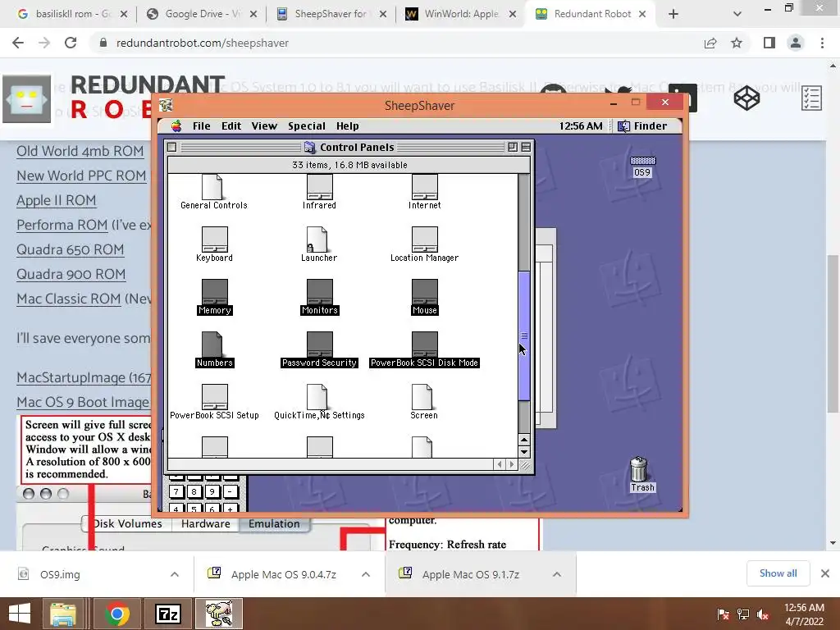Click the Numbers control panel icon
The width and height of the screenshot is (840, 630).
coord(212,345)
